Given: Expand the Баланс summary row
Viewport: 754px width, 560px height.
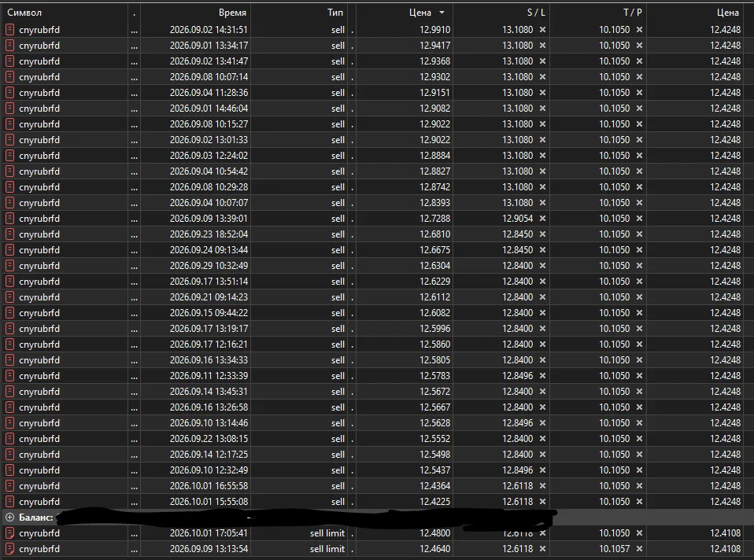Looking at the screenshot, I should (9, 518).
